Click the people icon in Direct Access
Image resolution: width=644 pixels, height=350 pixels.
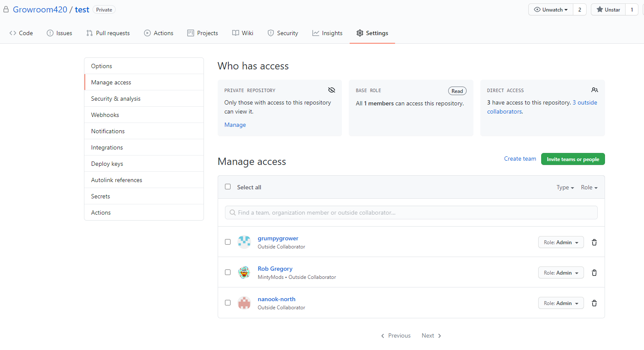(594, 90)
